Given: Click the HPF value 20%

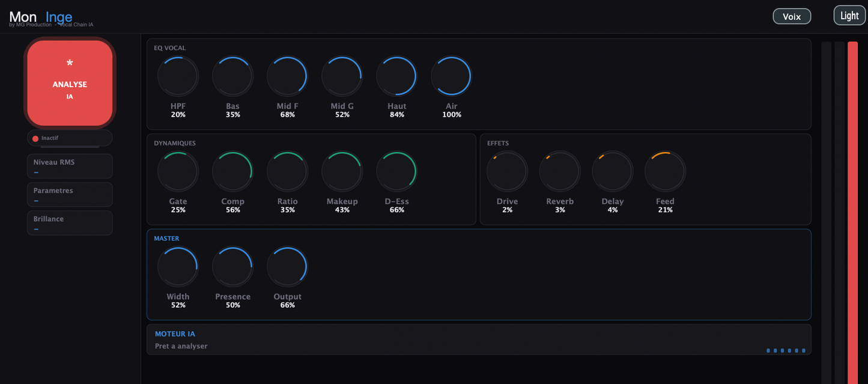Looking at the screenshot, I should click(178, 115).
